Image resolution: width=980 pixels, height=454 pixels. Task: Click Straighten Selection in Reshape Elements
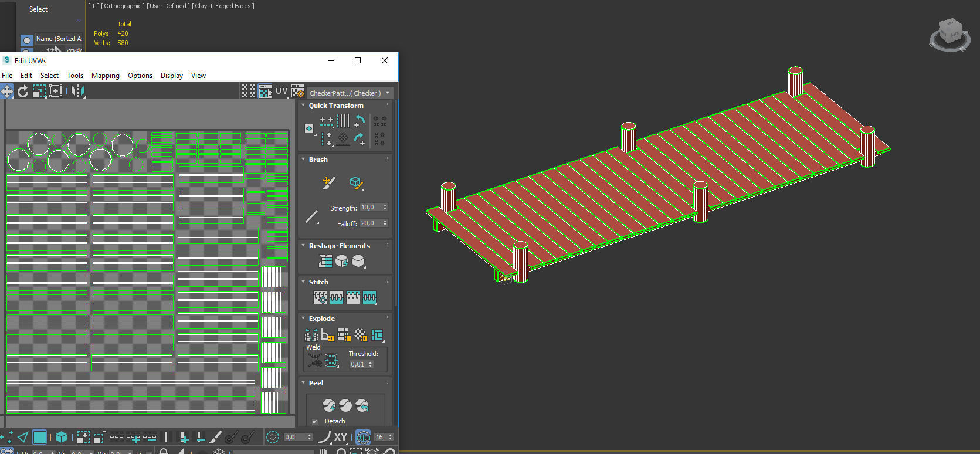[x=325, y=261]
